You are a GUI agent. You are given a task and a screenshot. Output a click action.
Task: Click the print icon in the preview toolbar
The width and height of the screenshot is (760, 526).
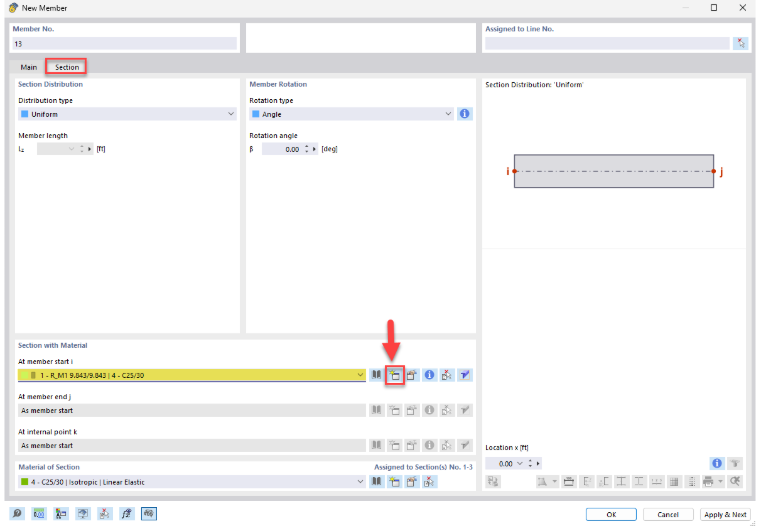click(708, 481)
